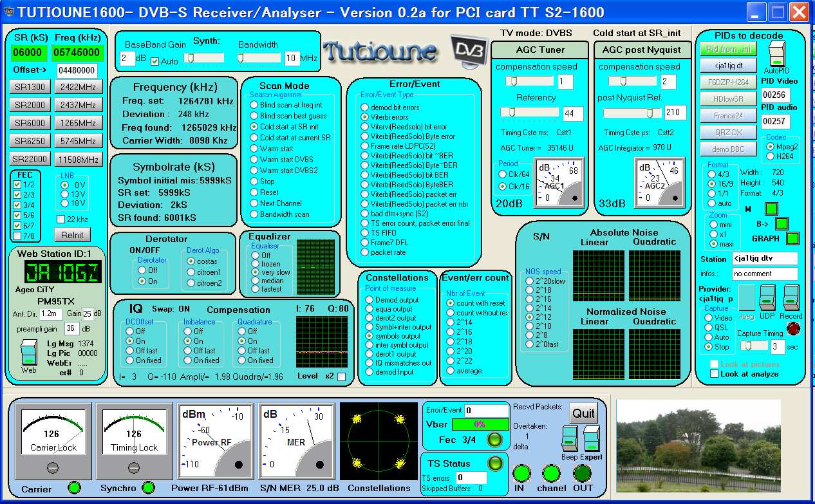This screenshot has width=815, height=504.
Task: Choose Clk/64 period option
Action: [x=503, y=174]
